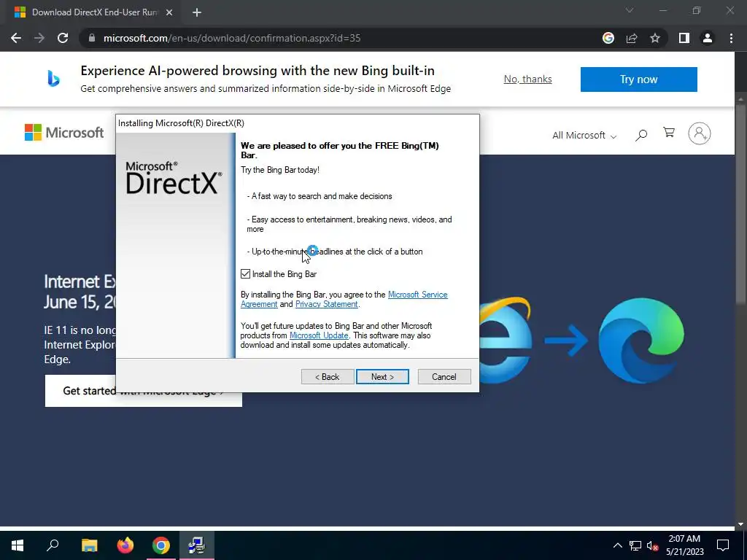Click the scrollbar down arrow

[740, 524]
